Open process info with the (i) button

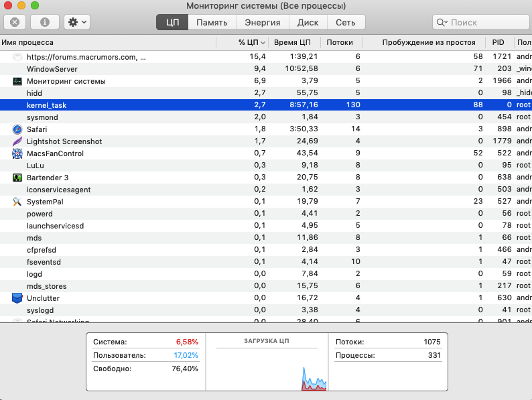click(x=45, y=22)
